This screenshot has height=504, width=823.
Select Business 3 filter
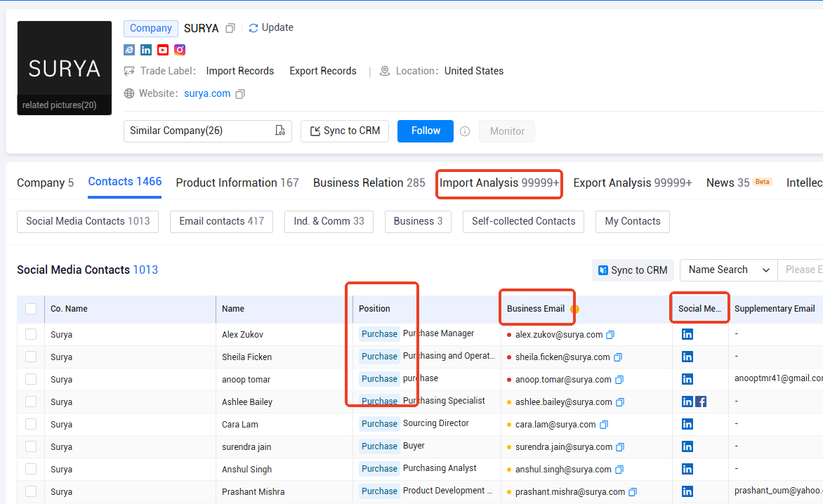pyautogui.click(x=418, y=221)
